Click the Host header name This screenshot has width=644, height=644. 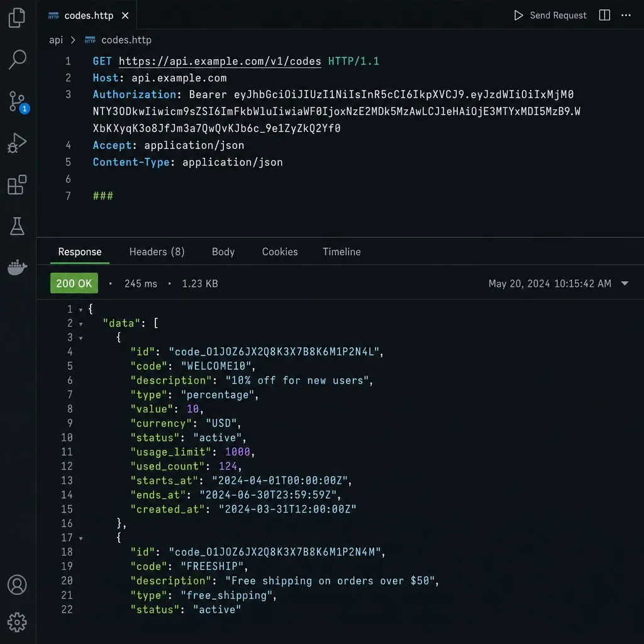105,78
